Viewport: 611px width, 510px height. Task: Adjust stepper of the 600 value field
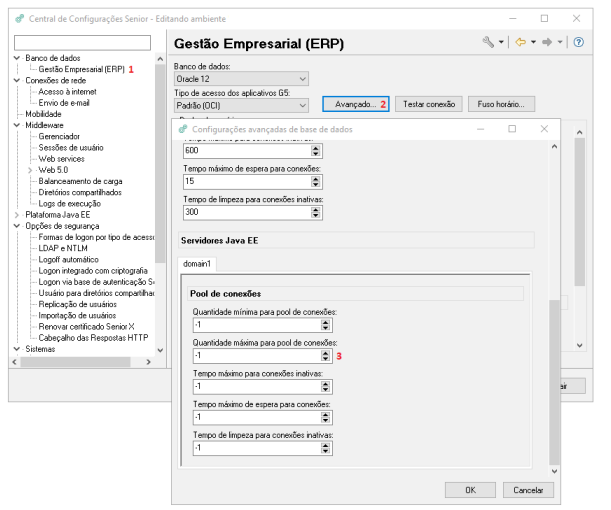[x=316, y=151]
